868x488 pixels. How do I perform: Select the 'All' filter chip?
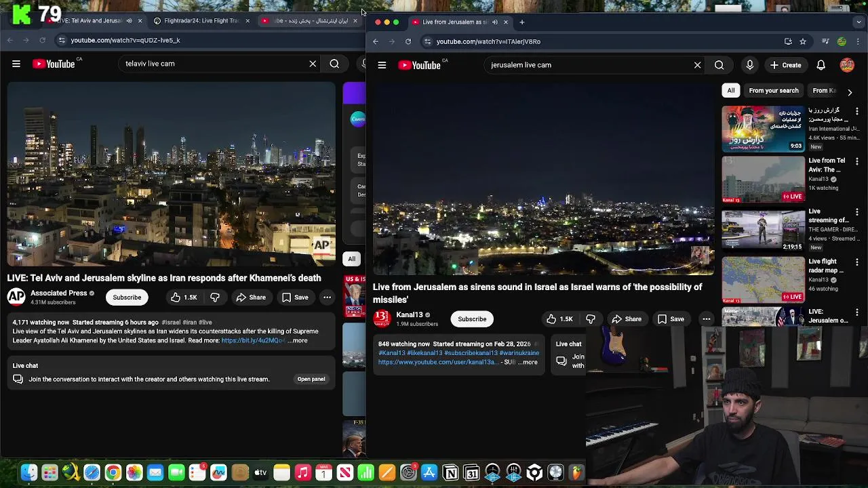[731, 91]
